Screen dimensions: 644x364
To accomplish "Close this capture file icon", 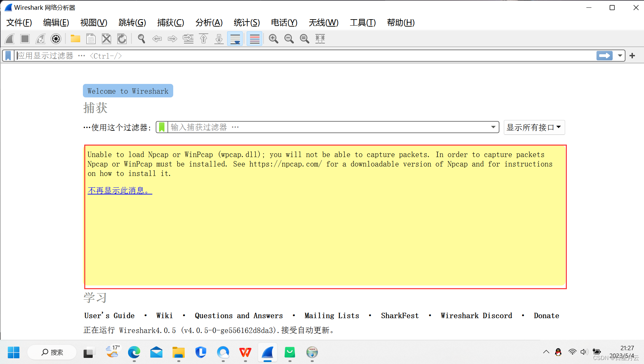I will click(x=106, y=39).
